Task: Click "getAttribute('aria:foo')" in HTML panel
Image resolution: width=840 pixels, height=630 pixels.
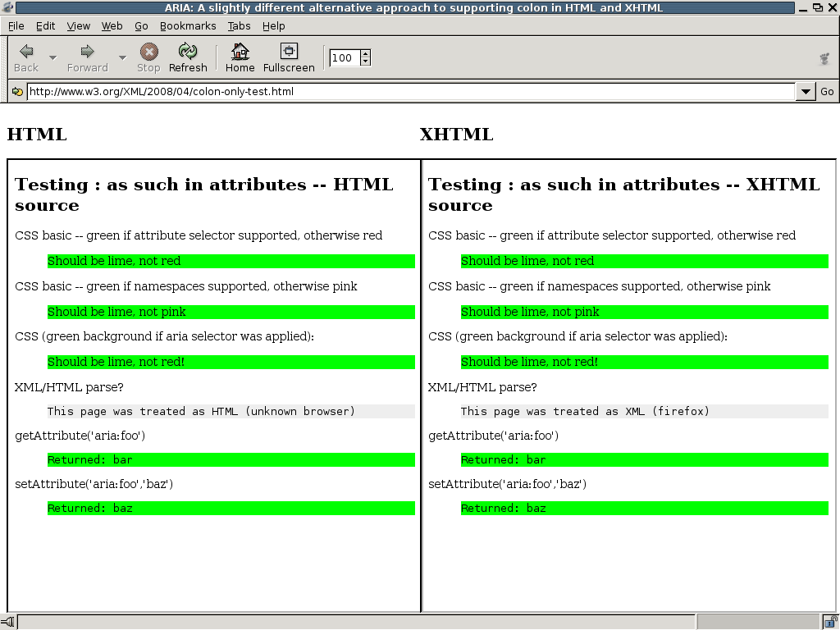Action: click(x=80, y=436)
